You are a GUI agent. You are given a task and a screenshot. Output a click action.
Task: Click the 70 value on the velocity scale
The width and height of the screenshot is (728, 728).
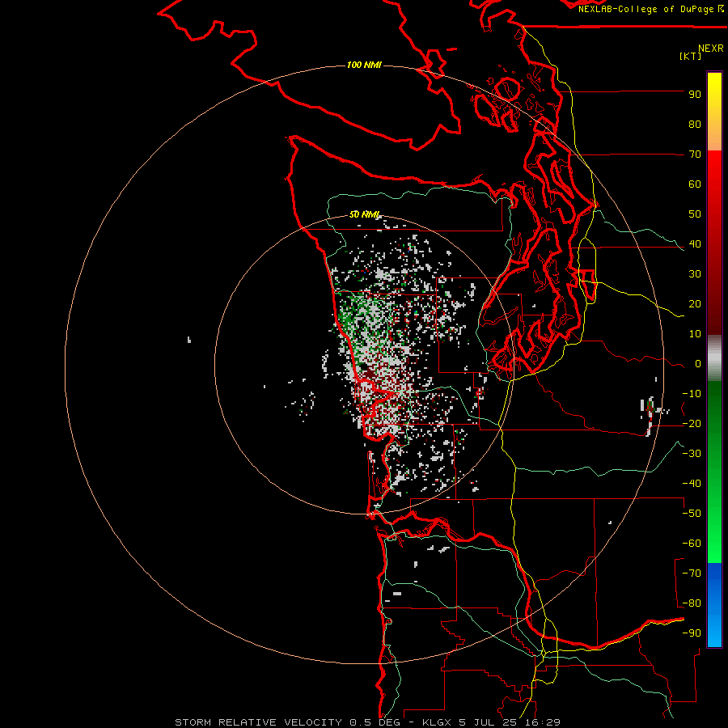695,154
